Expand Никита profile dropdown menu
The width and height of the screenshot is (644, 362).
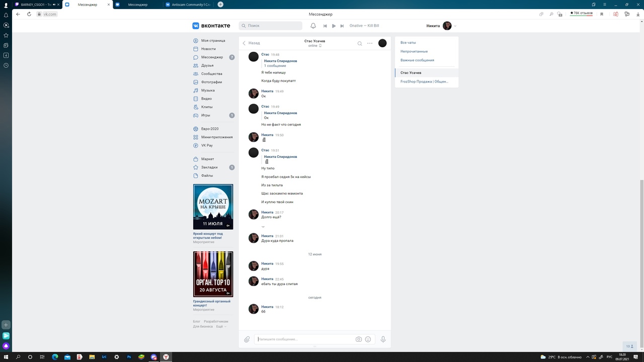(x=455, y=26)
